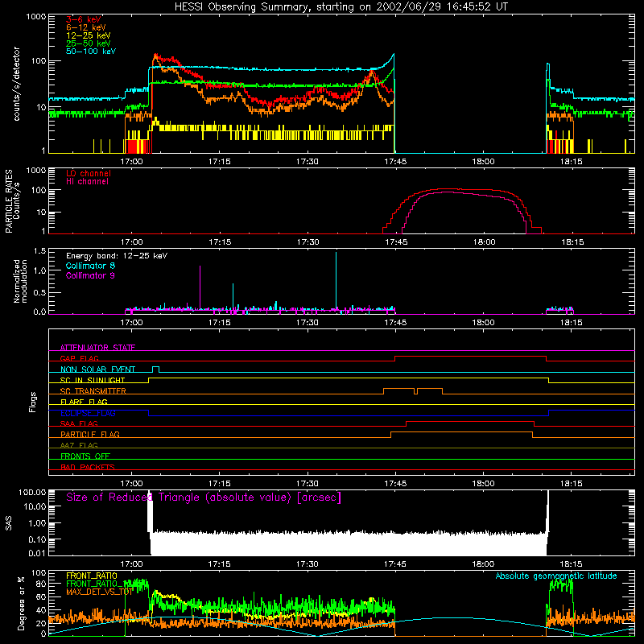
Task: Click the 17:15 tick under the counts panel
Action: (219, 162)
